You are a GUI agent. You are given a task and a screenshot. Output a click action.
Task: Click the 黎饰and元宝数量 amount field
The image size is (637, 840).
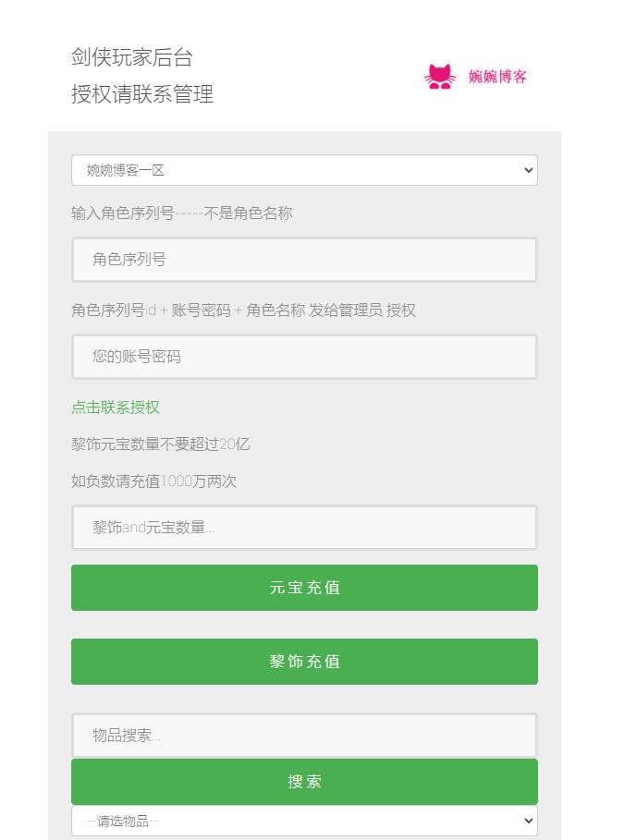305,528
